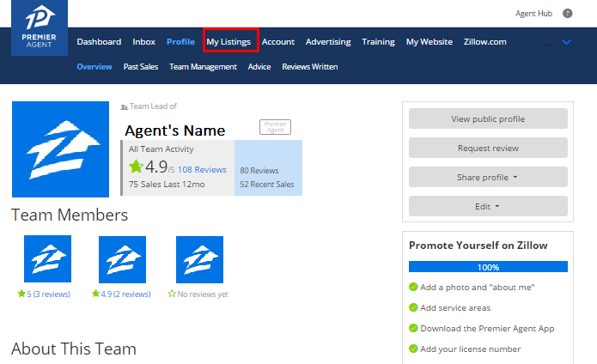This screenshot has height=364, width=597.
Task: Click the Premier Agent logo
Action: (40, 27)
